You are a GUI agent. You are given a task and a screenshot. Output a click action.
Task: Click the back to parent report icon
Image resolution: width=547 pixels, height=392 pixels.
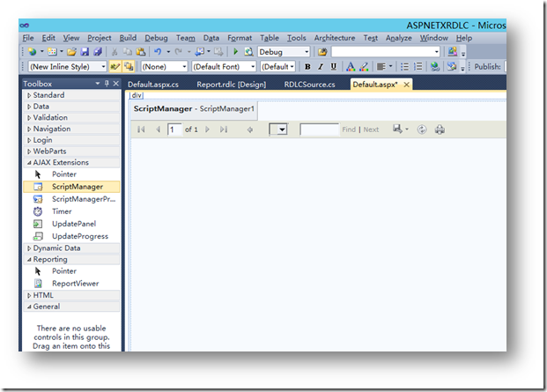[250, 129]
